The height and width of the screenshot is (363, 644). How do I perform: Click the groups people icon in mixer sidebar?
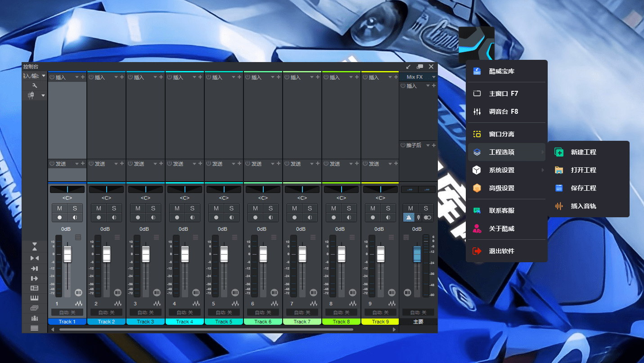tap(35, 318)
